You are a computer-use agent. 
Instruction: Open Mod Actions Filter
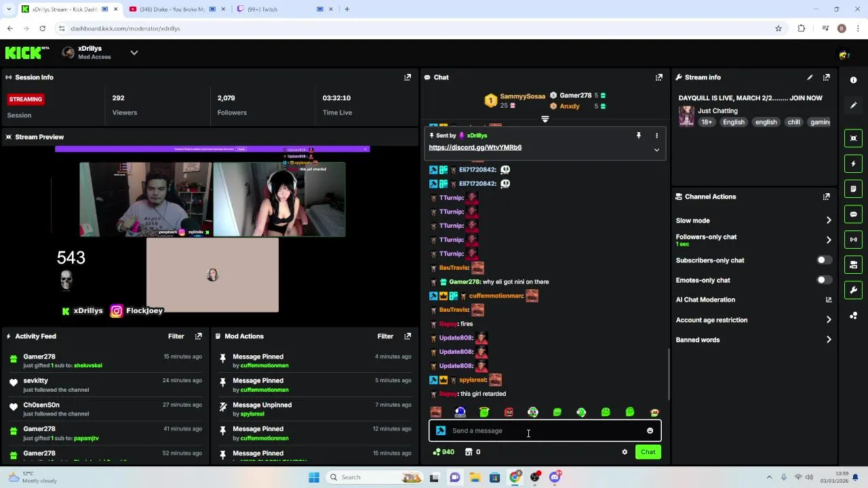click(385, 336)
